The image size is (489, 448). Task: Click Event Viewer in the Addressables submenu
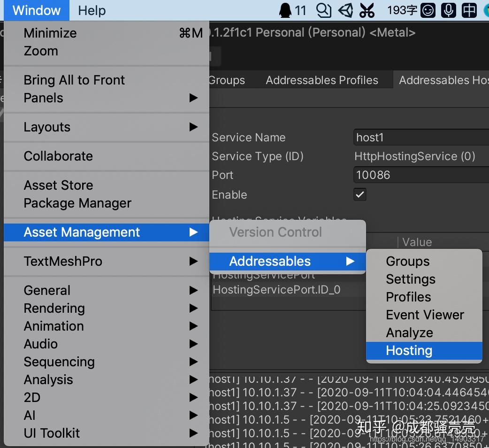coord(425,315)
